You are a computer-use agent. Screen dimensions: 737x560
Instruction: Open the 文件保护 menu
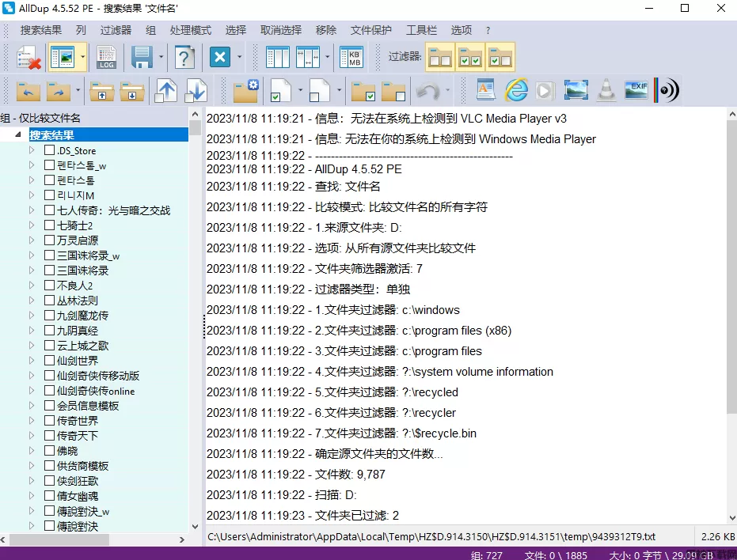tap(370, 30)
